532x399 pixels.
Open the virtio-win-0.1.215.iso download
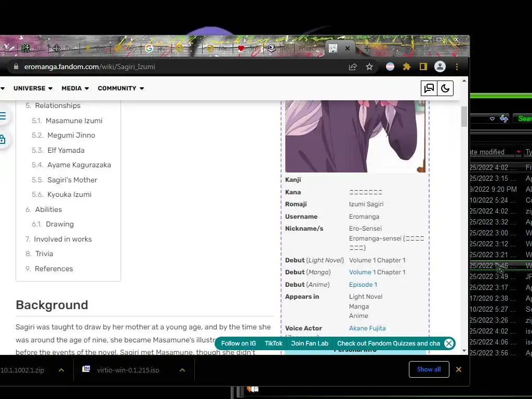tap(128, 370)
